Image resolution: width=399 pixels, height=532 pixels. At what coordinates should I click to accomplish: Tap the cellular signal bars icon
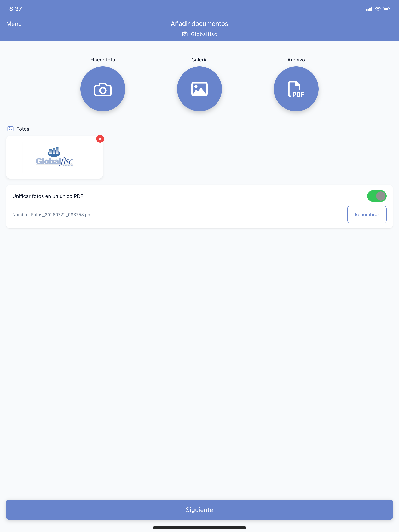point(369,9)
